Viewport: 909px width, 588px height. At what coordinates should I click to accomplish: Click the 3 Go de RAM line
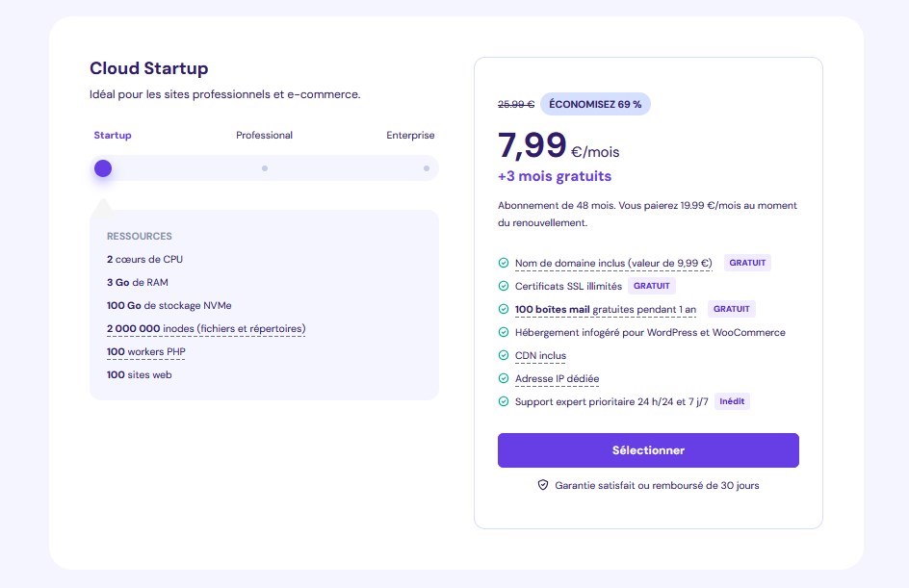pos(138,282)
